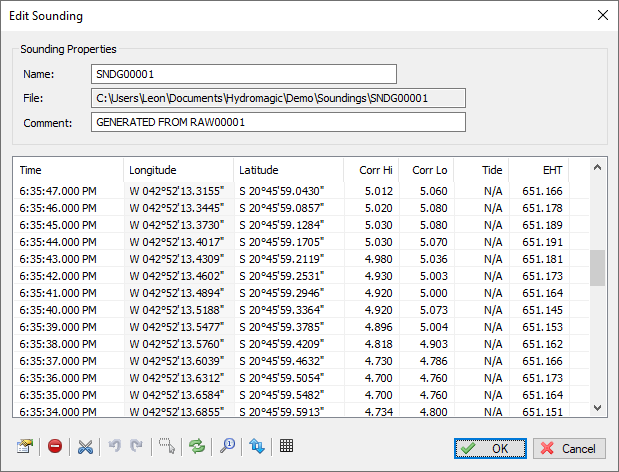Click the Tide column header
Screen dimensions: 619x472
[481, 170]
